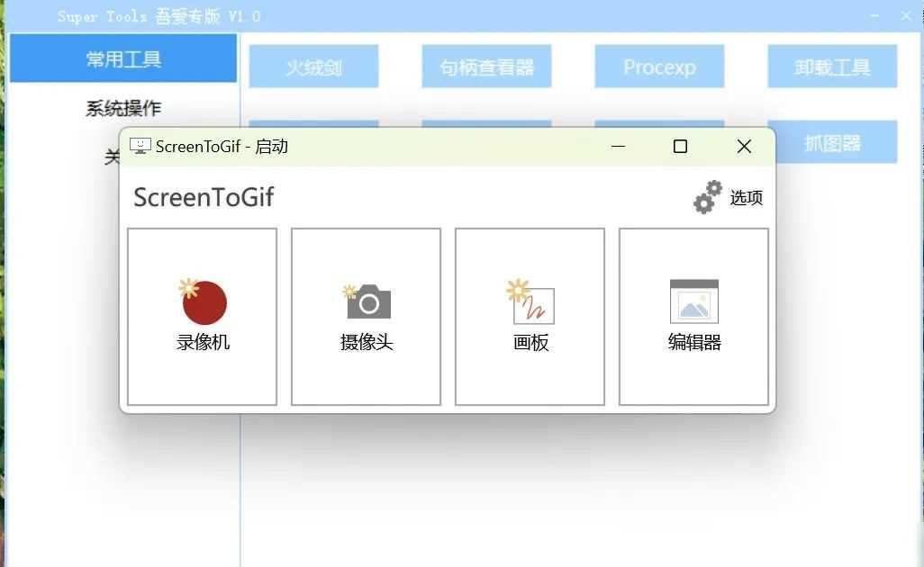Close the ScreenToGif startup window
Screen dimensions: 924x567
[x=744, y=146]
